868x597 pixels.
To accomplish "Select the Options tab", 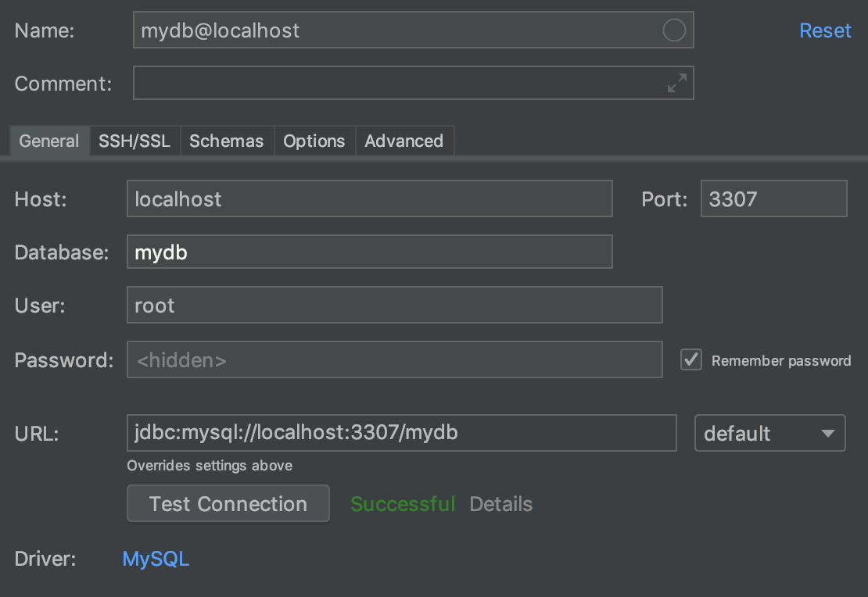I will [314, 141].
